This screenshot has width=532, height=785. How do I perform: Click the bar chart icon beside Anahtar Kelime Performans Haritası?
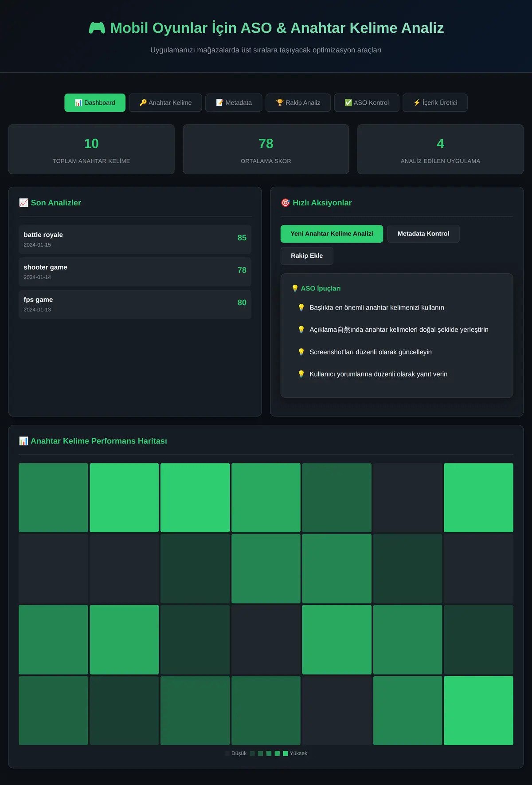pyautogui.click(x=23, y=441)
